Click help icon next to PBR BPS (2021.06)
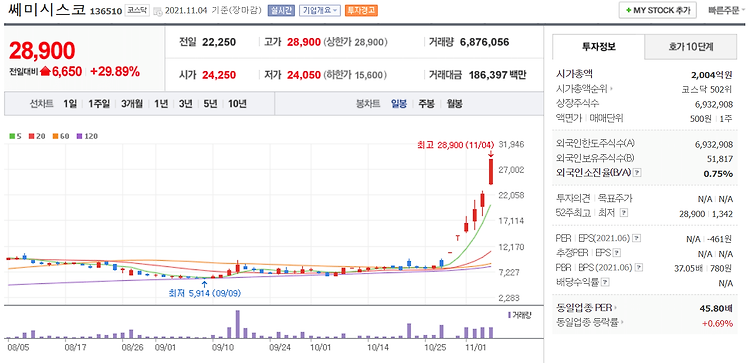Image resolution: width=750 pixels, height=363 pixels. coord(640,267)
